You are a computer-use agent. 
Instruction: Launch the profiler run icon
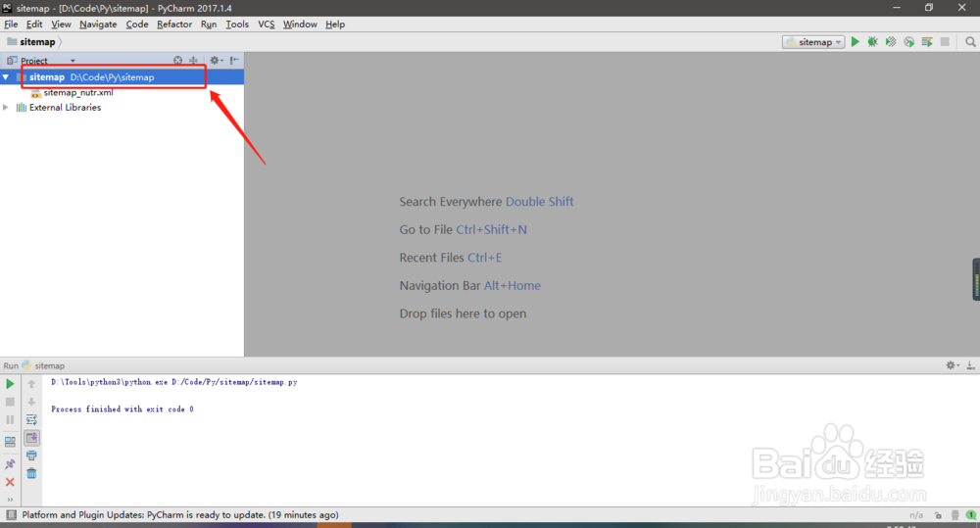tap(908, 42)
